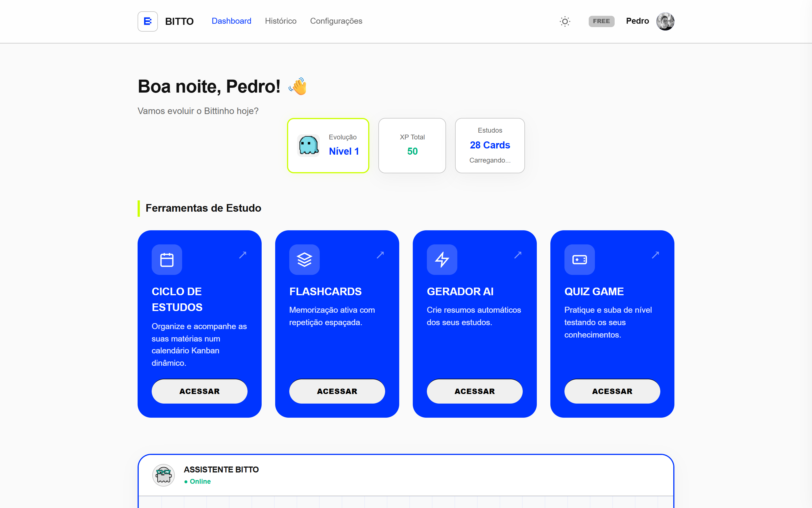
Task: Click the FREE plan badge
Action: point(601,21)
